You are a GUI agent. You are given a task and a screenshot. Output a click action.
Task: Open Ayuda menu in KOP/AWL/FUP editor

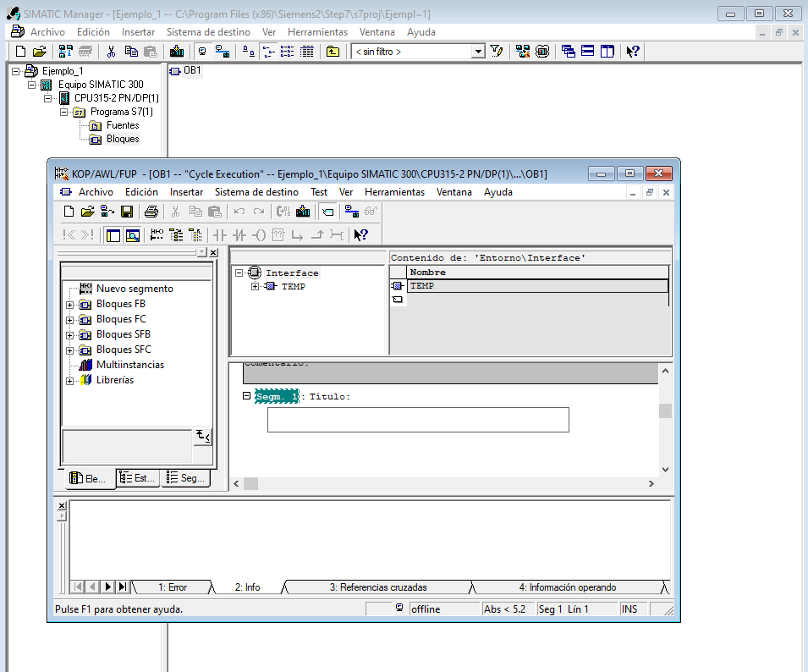[x=497, y=192]
